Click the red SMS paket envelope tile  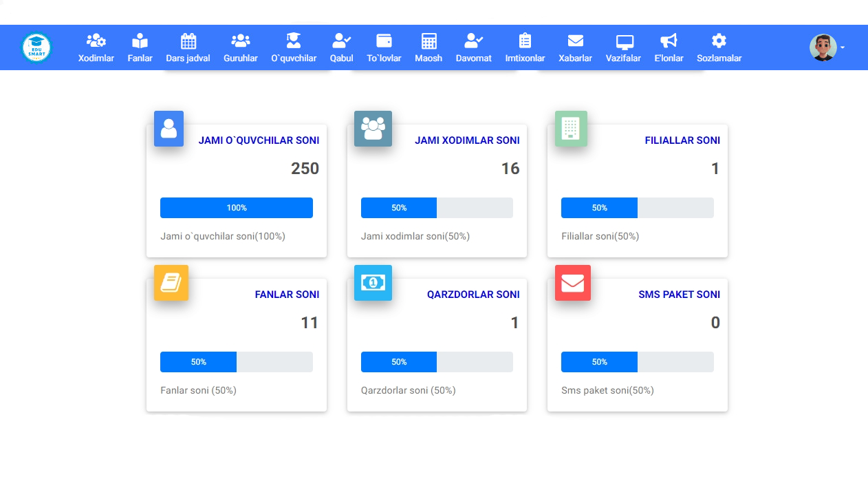572,283
